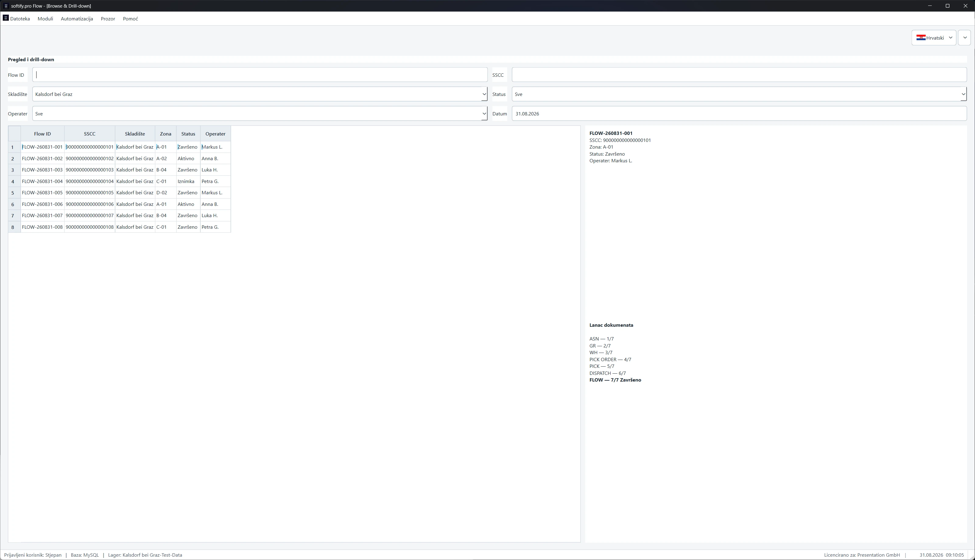Click the FLOW-260831-008 cell

pyautogui.click(x=42, y=227)
